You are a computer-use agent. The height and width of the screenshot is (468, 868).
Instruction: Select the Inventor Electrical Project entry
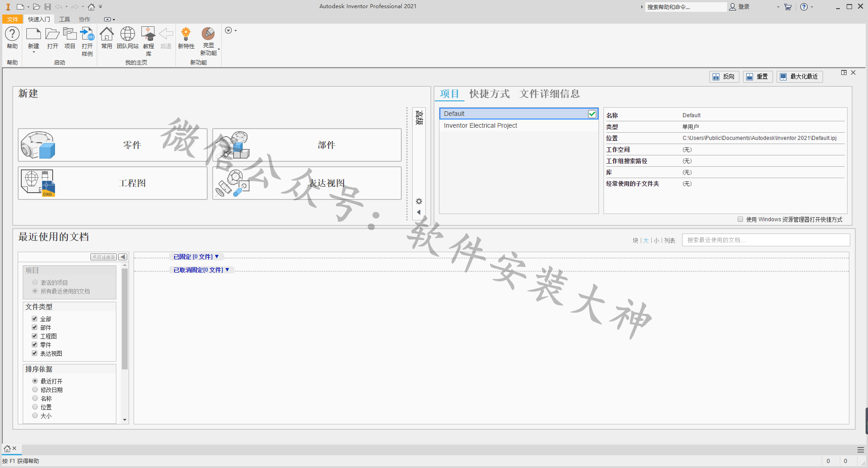point(519,125)
